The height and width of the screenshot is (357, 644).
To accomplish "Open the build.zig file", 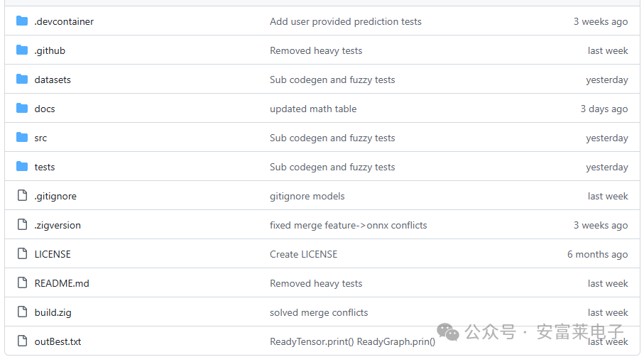I will (x=53, y=313).
